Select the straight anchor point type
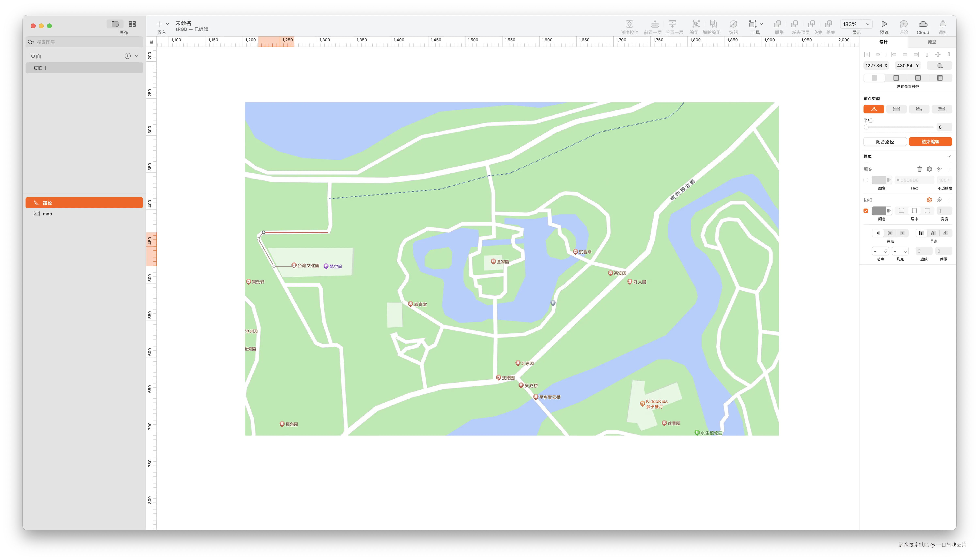This screenshot has width=979, height=560. click(x=874, y=109)
